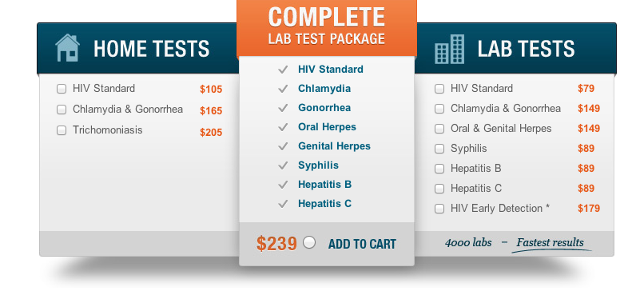Select the $239 package radio button
This screenshot has height=291, width=644.
[309, 242]
